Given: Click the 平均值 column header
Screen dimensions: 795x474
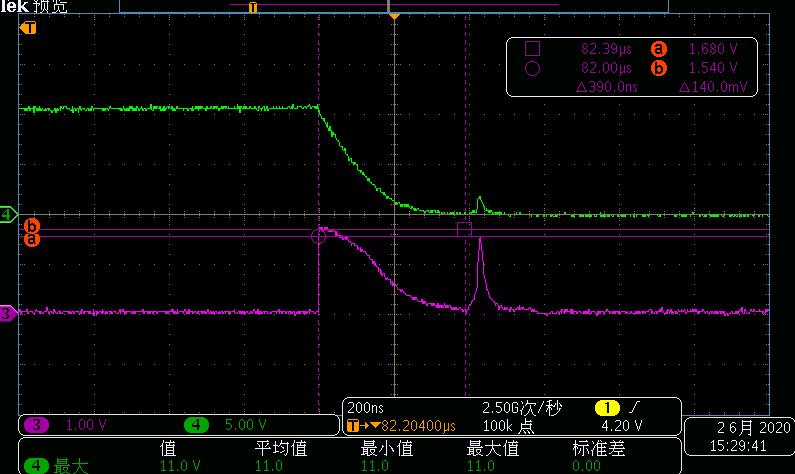Looking at the screenshot, I should pyautogui.click(x=281, y=449).
